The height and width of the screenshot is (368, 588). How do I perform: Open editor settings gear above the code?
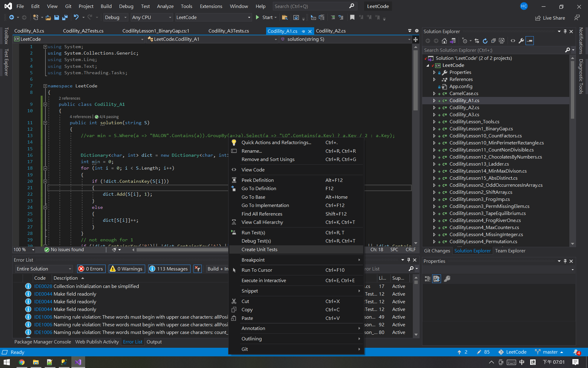click(x=417, y=31)
